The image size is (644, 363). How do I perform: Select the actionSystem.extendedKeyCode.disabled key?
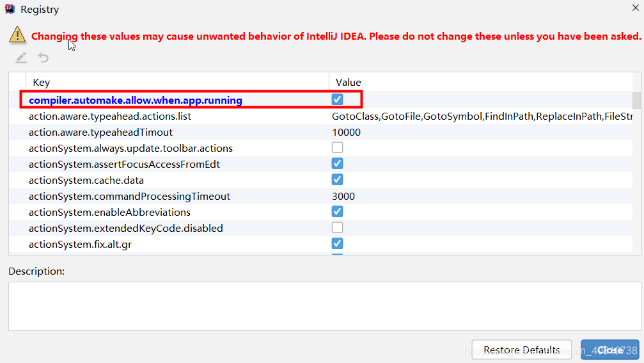pos(126,229)
